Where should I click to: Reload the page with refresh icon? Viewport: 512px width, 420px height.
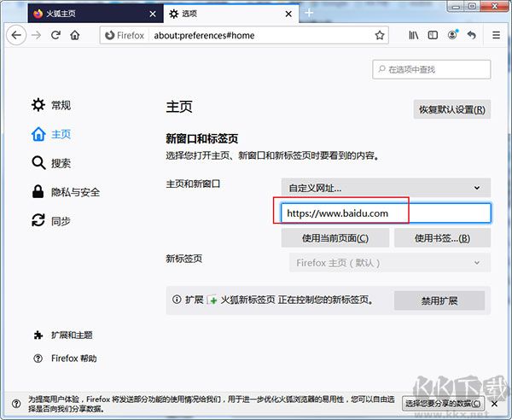click(x=55, y=35)
